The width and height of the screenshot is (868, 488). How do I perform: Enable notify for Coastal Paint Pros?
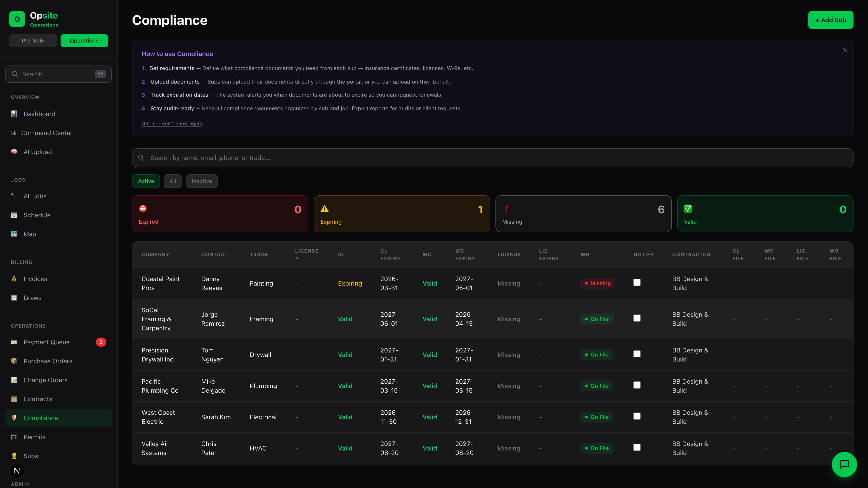(x=637, y=283)
